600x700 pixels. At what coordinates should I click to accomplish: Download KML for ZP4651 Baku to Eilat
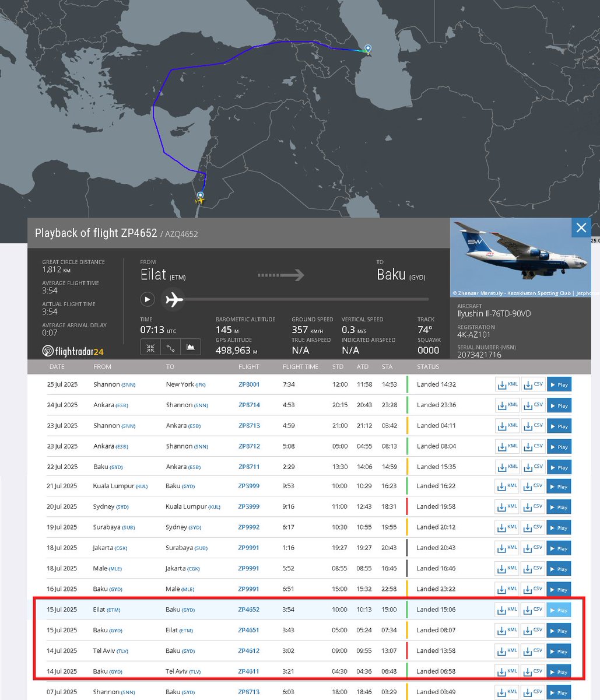(x=507, y=631)
